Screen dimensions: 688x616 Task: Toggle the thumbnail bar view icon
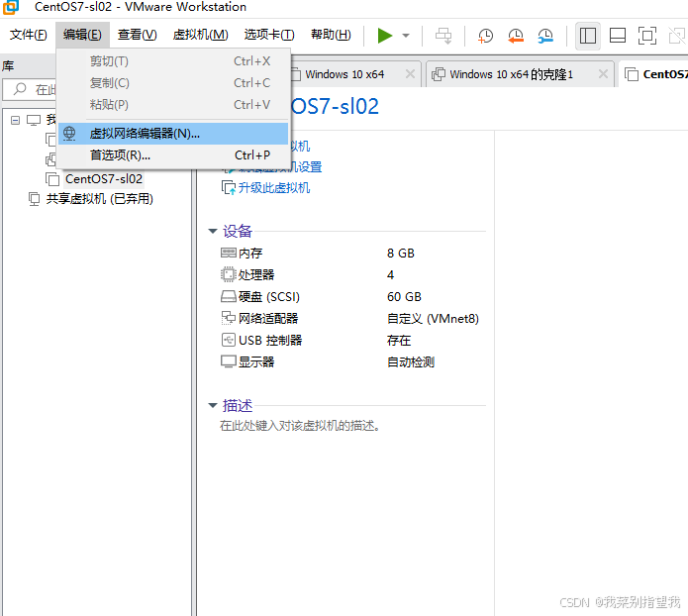pyautogui.click(x=618, y=36)
